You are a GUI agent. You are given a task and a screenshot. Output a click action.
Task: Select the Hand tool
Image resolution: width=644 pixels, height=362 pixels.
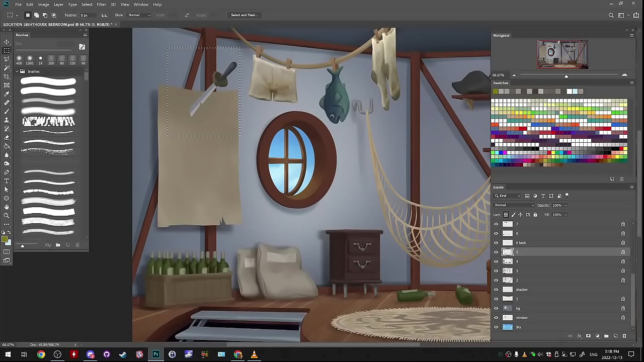7,207
